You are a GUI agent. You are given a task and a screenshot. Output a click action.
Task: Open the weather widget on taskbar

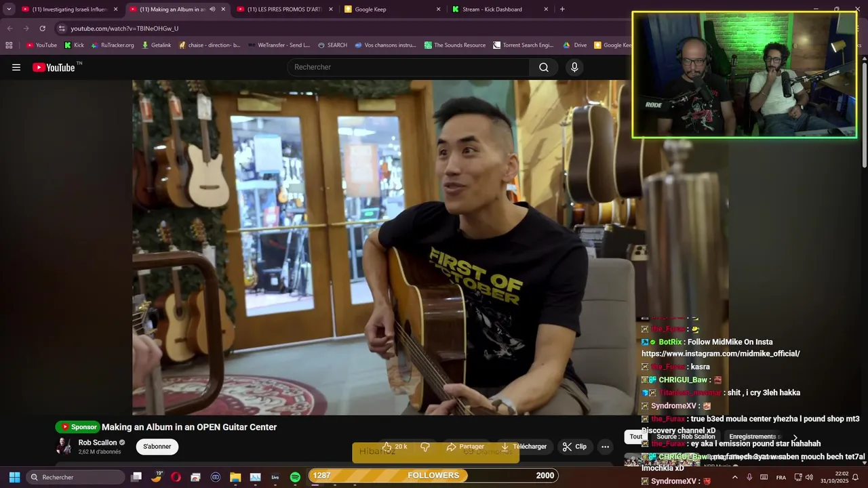pos(156,476)
